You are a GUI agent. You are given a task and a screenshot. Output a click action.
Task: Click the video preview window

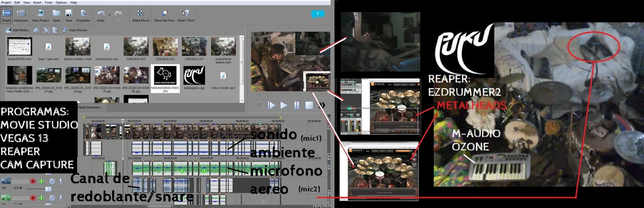290,62
